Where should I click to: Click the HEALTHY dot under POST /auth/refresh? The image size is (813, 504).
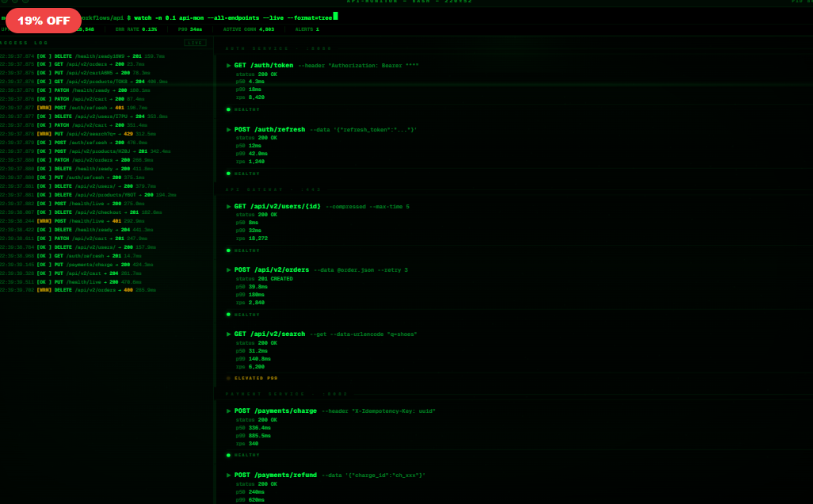pyautogui.click(x=229, y=174)
